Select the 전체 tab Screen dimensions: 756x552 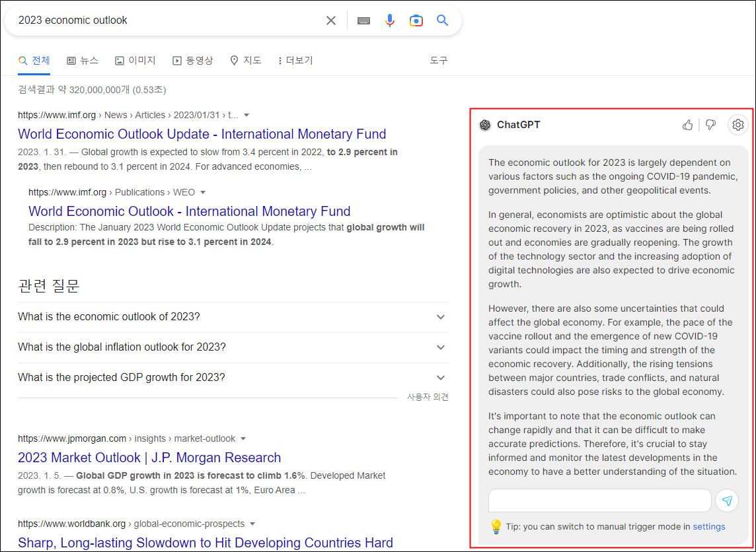(34, 61)
